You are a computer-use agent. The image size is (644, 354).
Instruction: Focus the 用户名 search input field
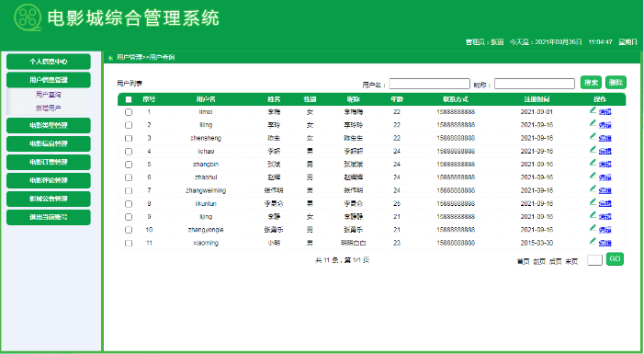tap(429, 84)
